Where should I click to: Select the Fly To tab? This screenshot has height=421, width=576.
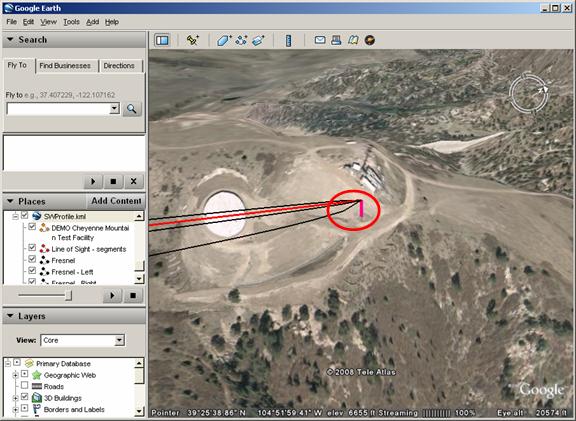point(17,65)
